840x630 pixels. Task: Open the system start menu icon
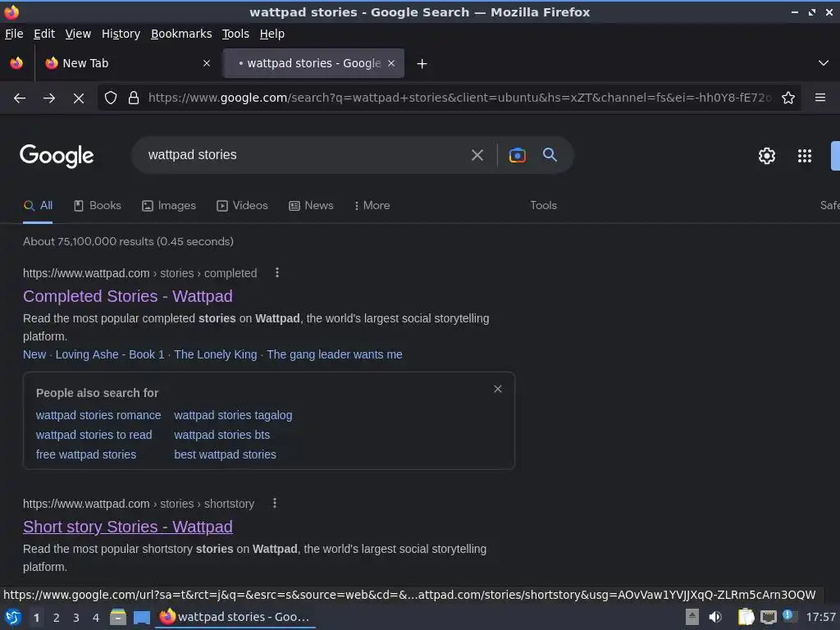point(13,617)
